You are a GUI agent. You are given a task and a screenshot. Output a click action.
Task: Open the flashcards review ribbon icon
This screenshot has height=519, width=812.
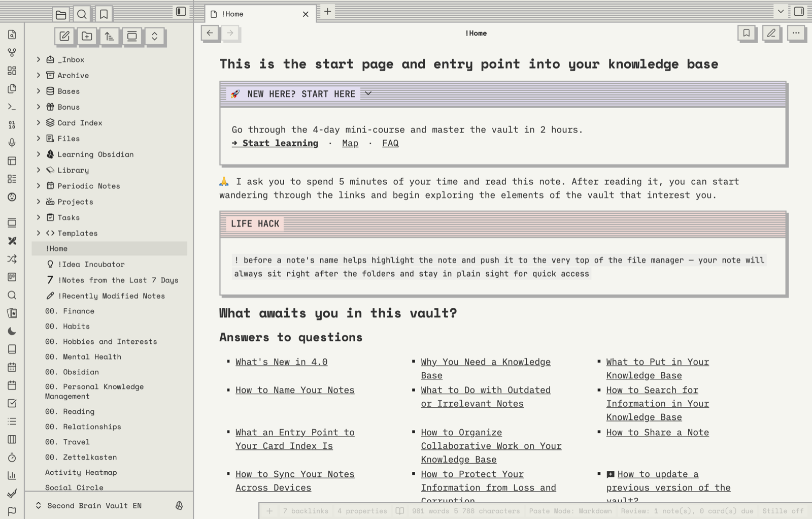12,313
